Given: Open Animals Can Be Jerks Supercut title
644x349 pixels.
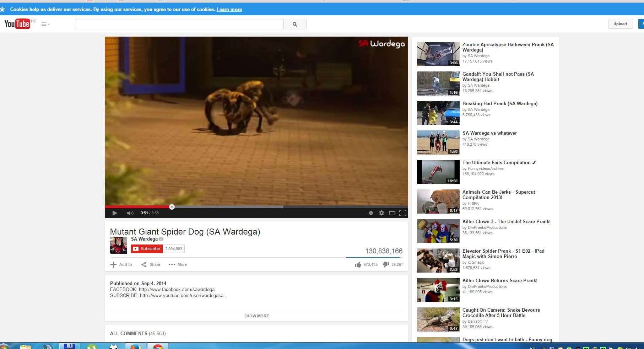Looking at the screenshot, I should 499,195.
